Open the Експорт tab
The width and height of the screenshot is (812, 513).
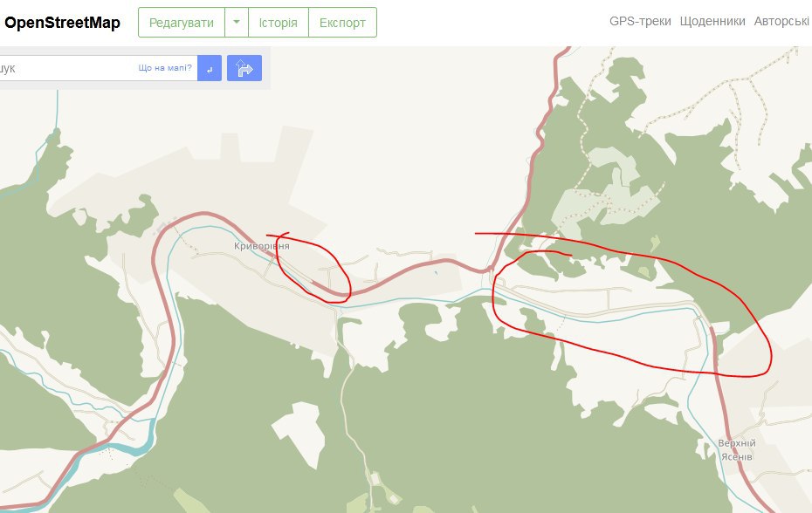[342, 23]
